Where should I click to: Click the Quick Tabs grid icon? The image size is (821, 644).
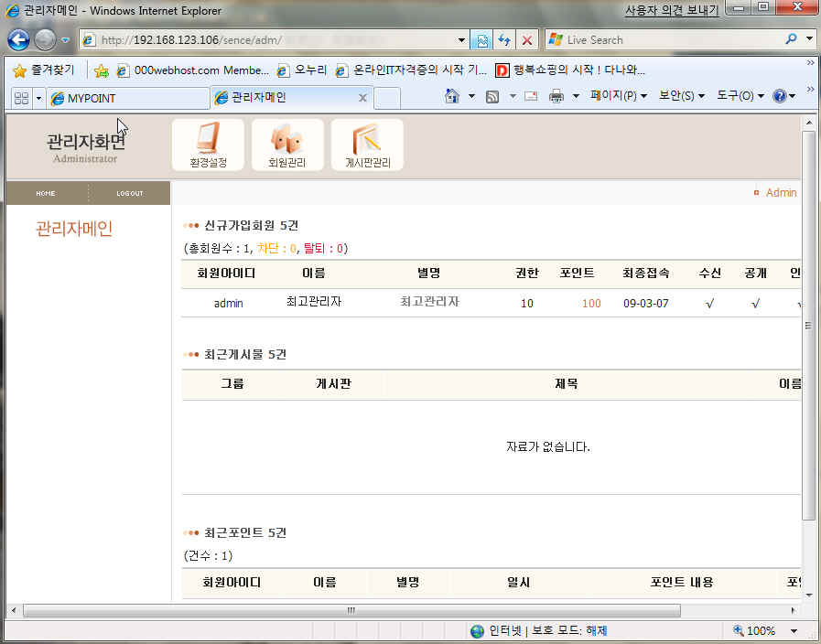click(x=21, y=98)
